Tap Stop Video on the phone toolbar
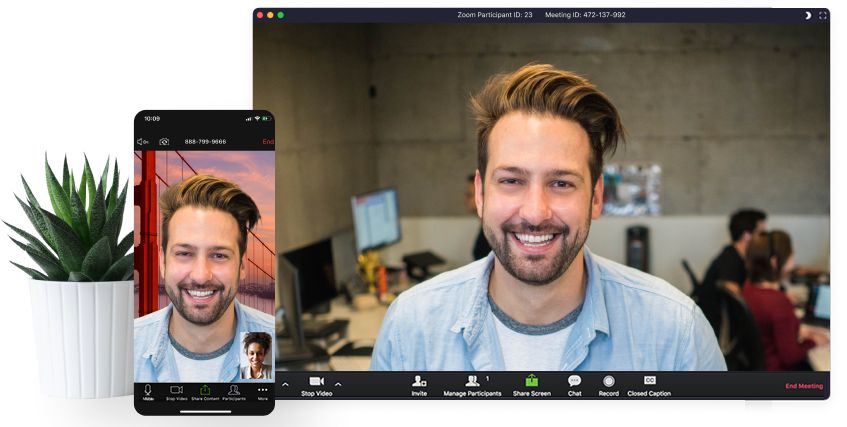 (x=176, y=392)
